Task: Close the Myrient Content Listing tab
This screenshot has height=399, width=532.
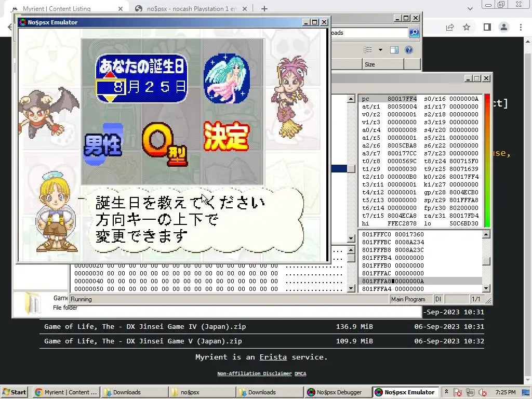Action: pyautogui.click(x=121, y=9)
